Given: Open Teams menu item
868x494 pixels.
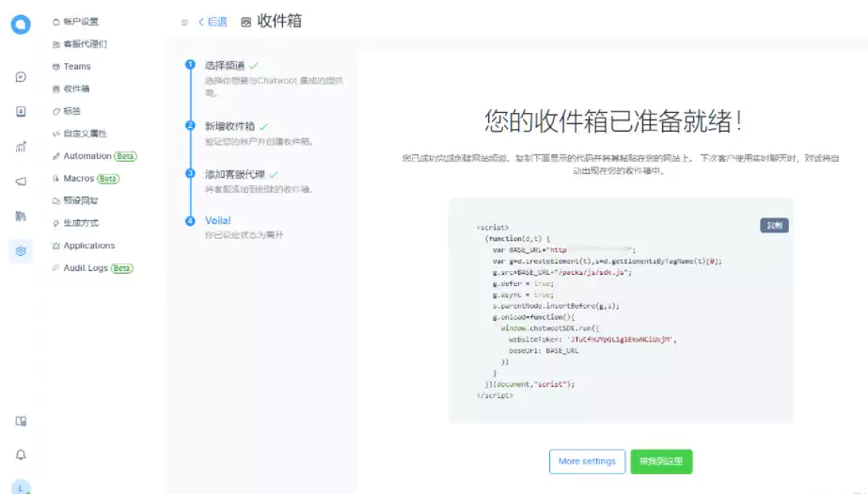Looking at the screenshot, I should pos(76,67).
